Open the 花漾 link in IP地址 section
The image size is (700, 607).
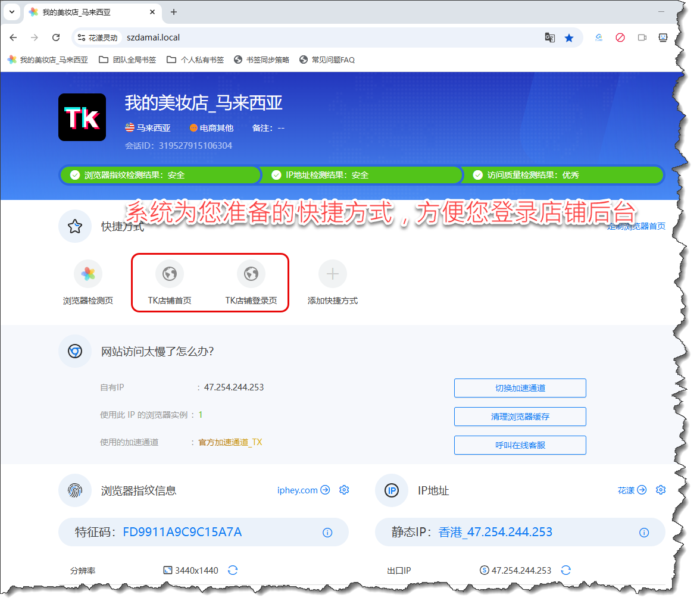tap(632, 490)
